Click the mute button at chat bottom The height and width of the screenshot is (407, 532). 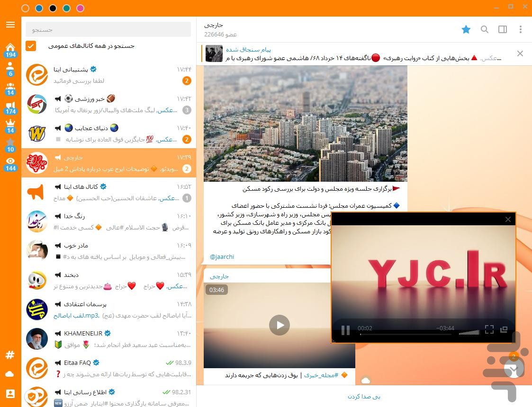coord(364,396)
